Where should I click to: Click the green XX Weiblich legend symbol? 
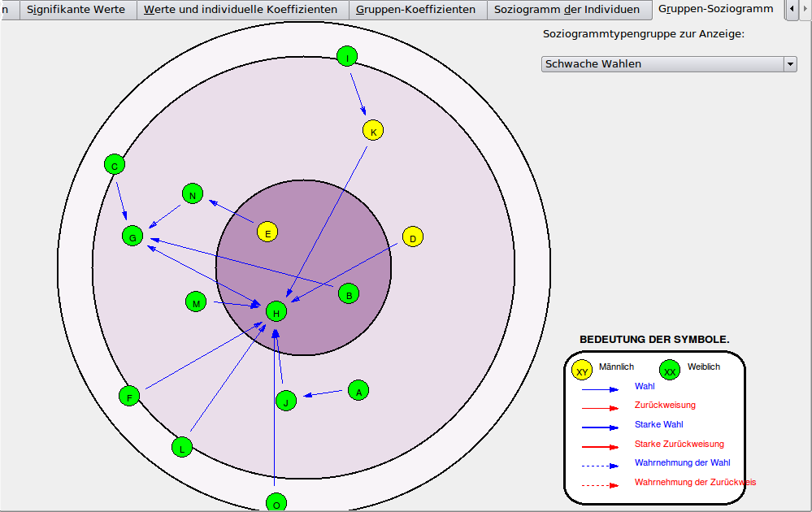pos(670,371)
